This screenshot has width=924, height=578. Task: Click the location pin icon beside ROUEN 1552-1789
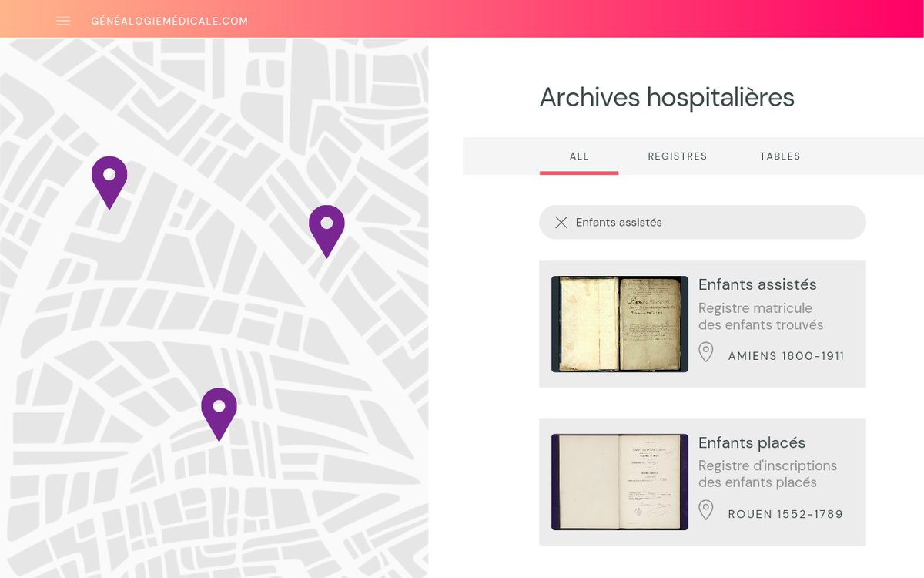(706, 510)
